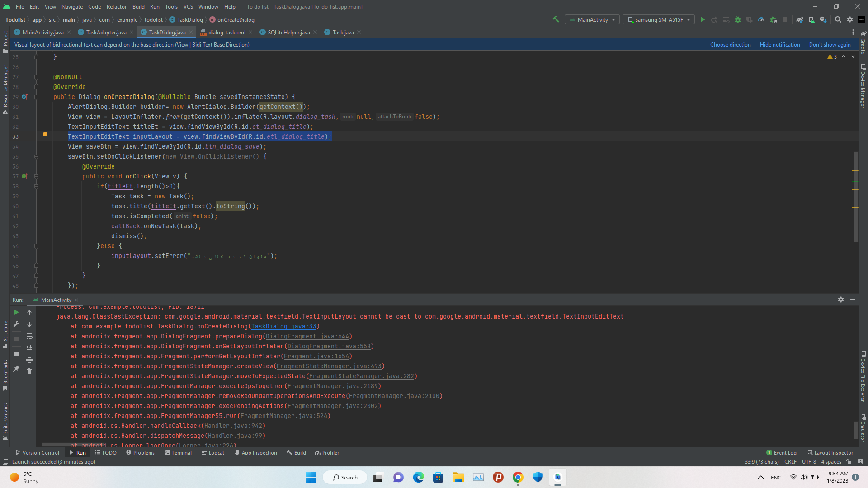Click the Windows taskbar Search box
The height and width of the screenshot is (488, 868).
click(x=345, y=477)
